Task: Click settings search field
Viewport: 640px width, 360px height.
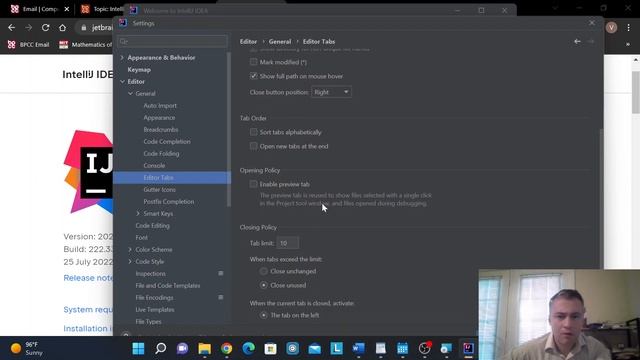Action: coord(172,41)
